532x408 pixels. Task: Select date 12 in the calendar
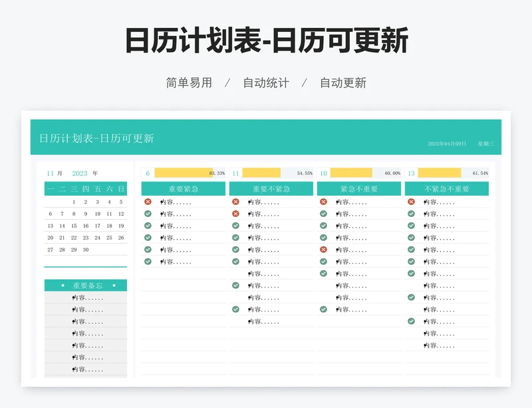click(121, 214)
